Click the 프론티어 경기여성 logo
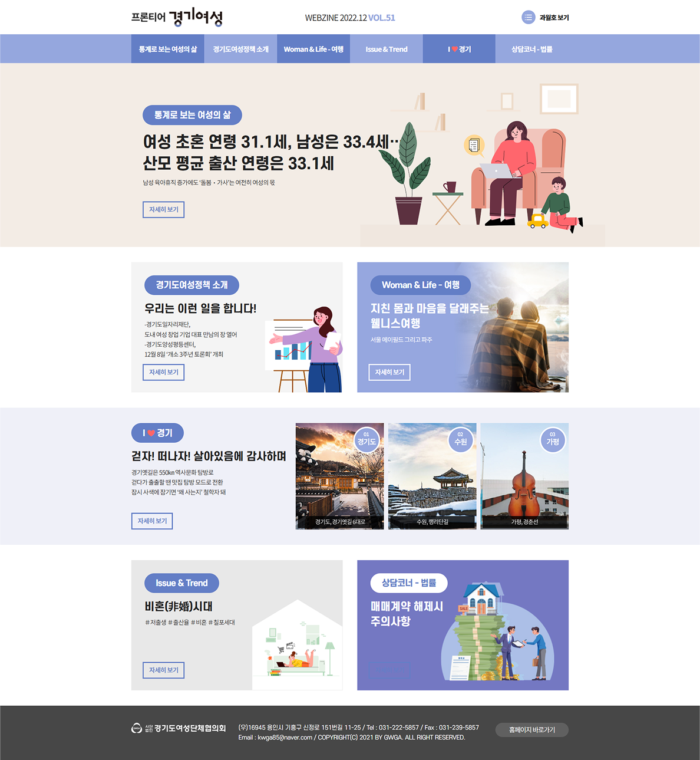This screenshot has width=700, height=760. (177, 18)
